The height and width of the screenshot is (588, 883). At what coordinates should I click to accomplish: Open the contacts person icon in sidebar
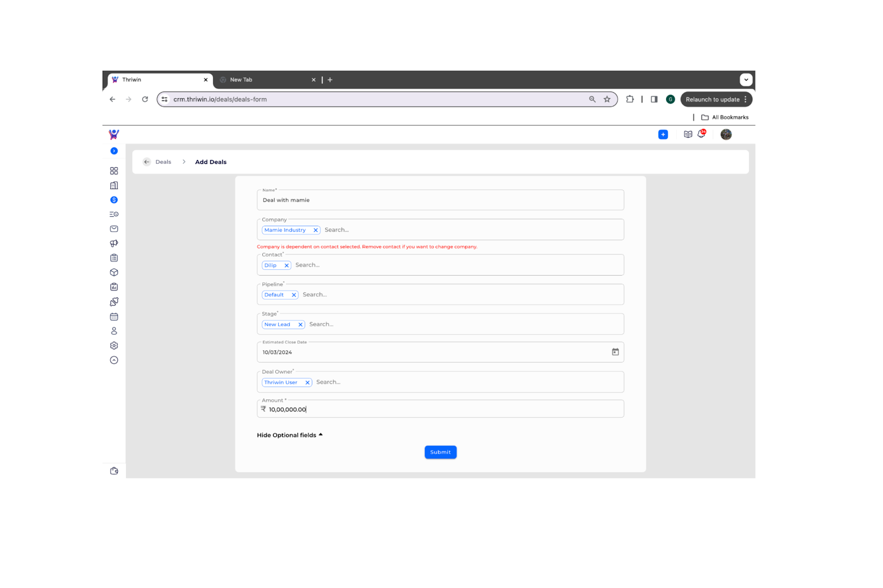(114, 331)
